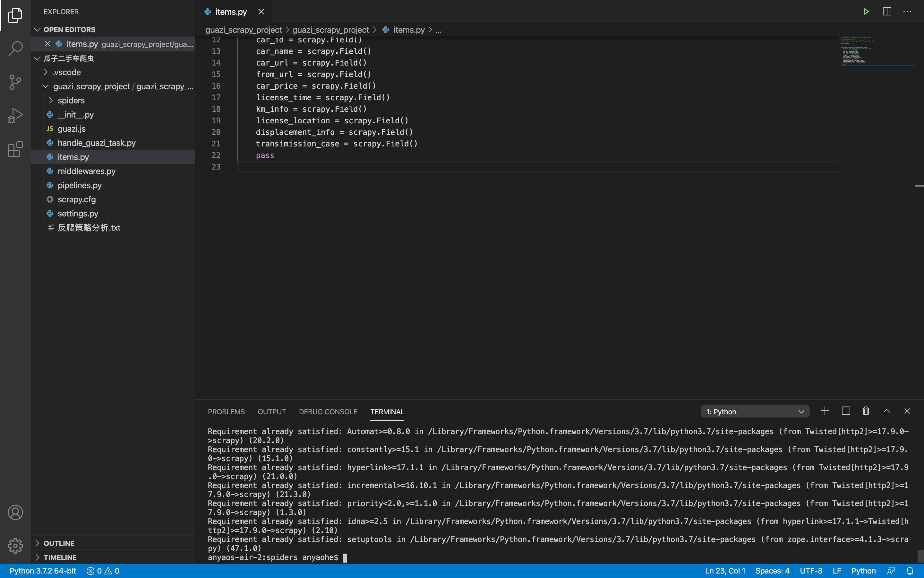The width and height of the screenshot is (924, 578).
Task: Open the Manage gear icon
Action: click(x=15, y=546)
